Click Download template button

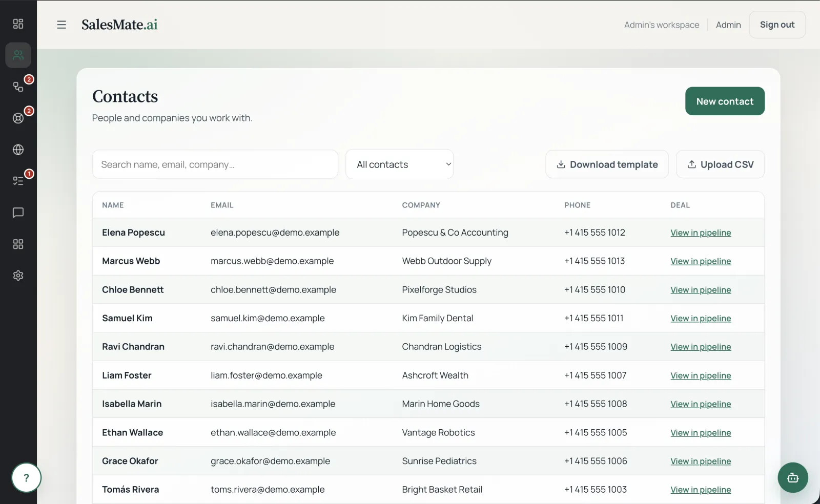pos(607,164)
